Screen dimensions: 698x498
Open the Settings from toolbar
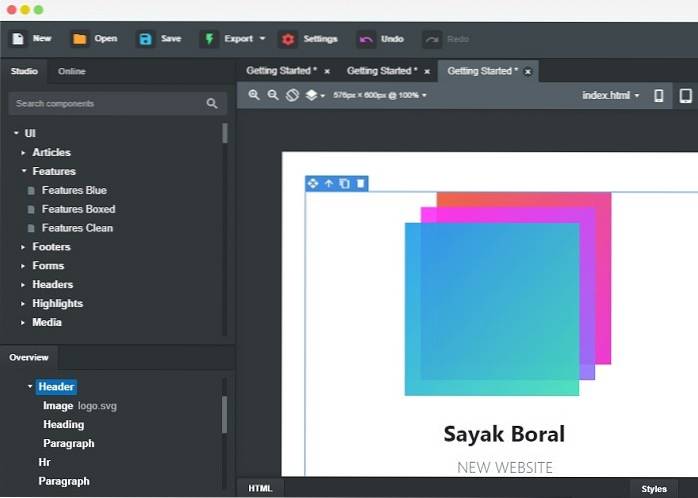(308, 39)
